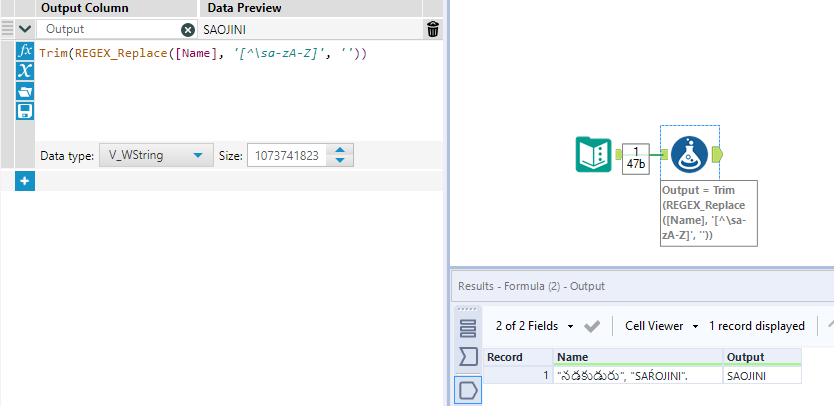Screen dimensions: 834x406
Task: Open the 2 of 2 Fields dropdown
Action: [x=535, y=326]
